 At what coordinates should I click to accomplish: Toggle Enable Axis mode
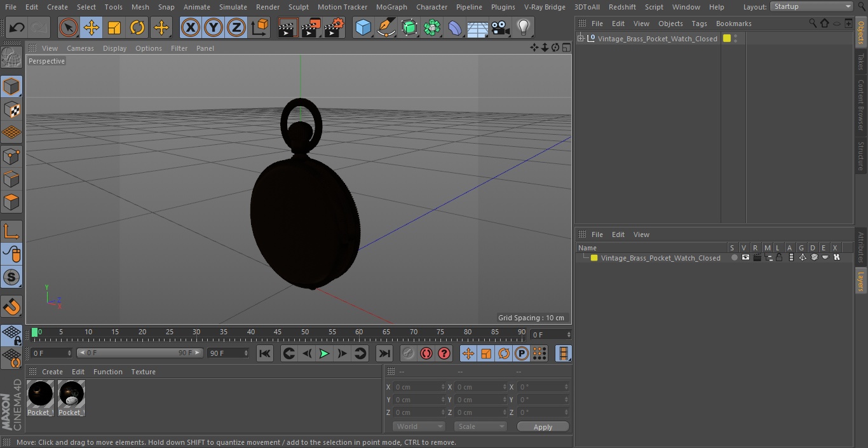pos(11,231)
